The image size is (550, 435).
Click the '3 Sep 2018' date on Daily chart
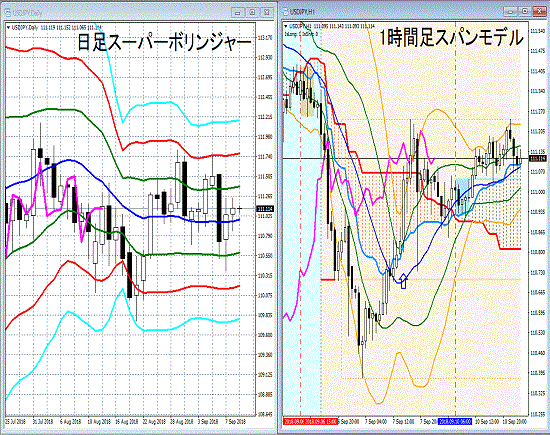coord(208,421)
